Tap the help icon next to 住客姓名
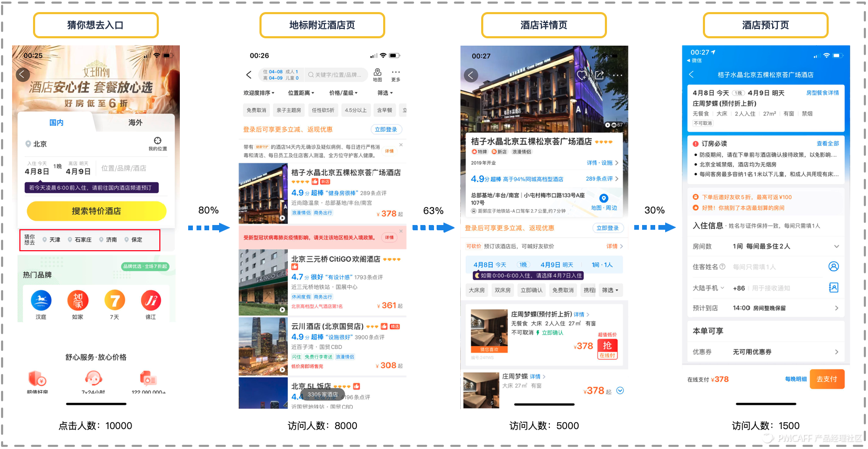The height and width of the screenshot is (449, 868). pyautogui.click(x=722, y=266)
